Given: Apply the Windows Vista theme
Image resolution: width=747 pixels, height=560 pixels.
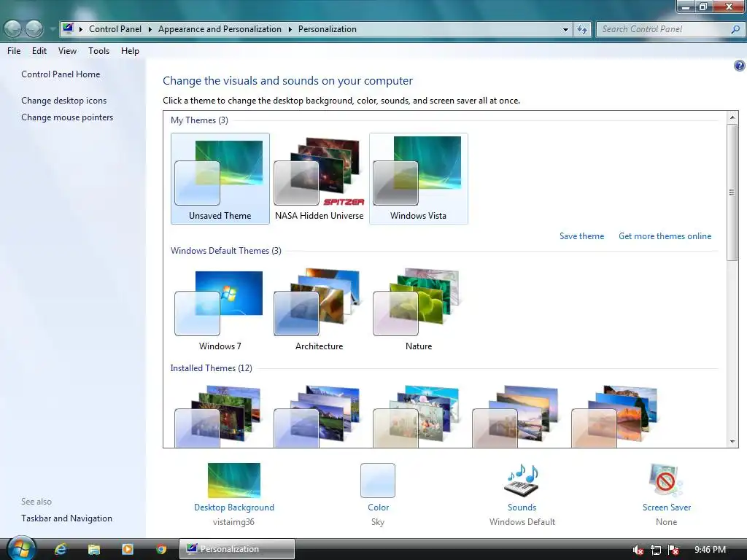Looking at the screenshot, I should pyautogui.click(x=418, y=179).
